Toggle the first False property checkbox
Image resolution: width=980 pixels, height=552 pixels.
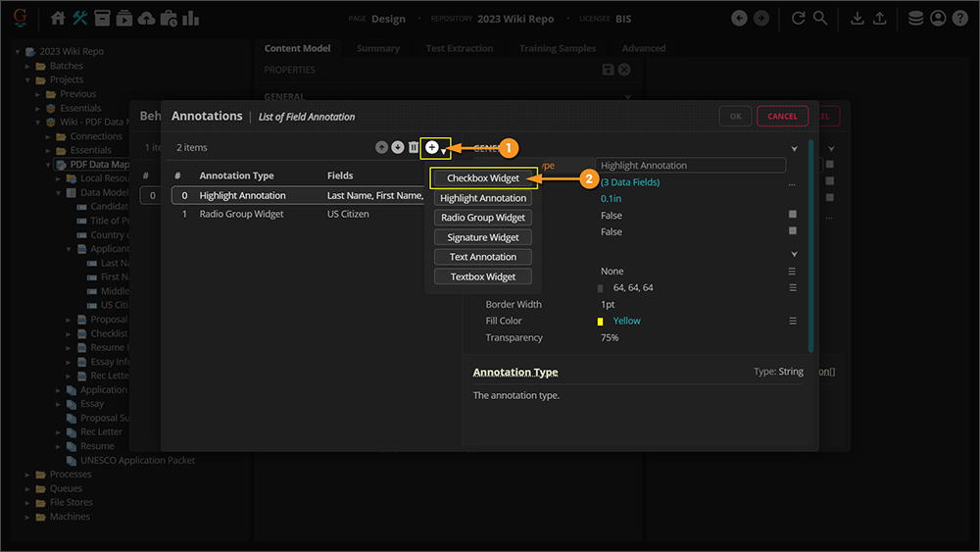(793, 215)
